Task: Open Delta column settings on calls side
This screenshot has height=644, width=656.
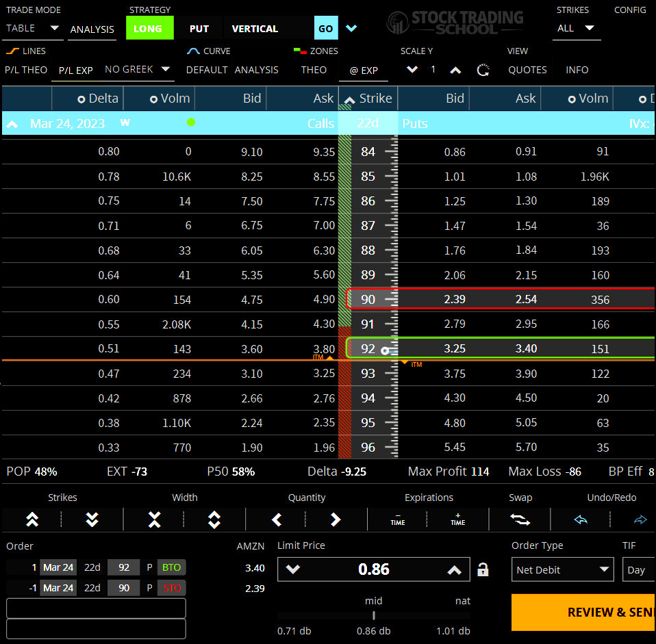Action: point(81,99)
